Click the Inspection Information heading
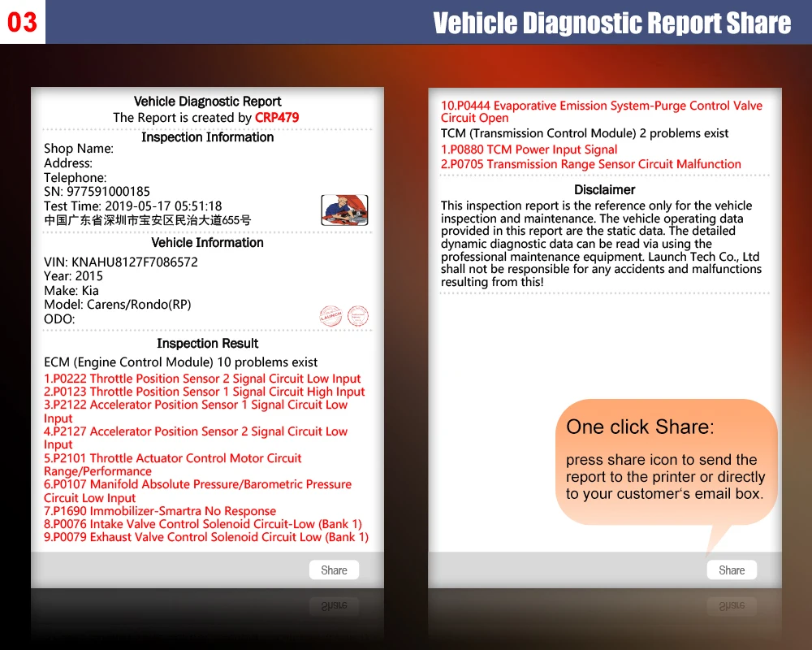This screenshot has height=650, width=812. [207, 137]
